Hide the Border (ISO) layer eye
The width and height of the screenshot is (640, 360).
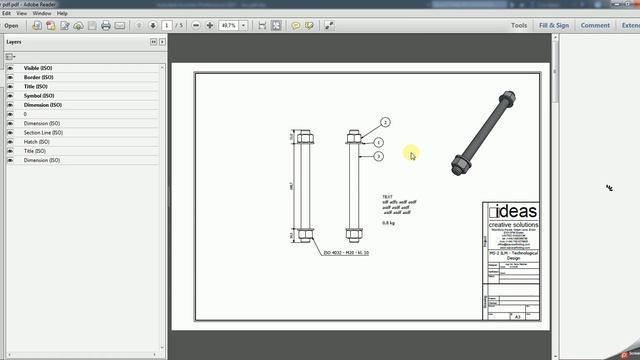click(x=10, y=77)
